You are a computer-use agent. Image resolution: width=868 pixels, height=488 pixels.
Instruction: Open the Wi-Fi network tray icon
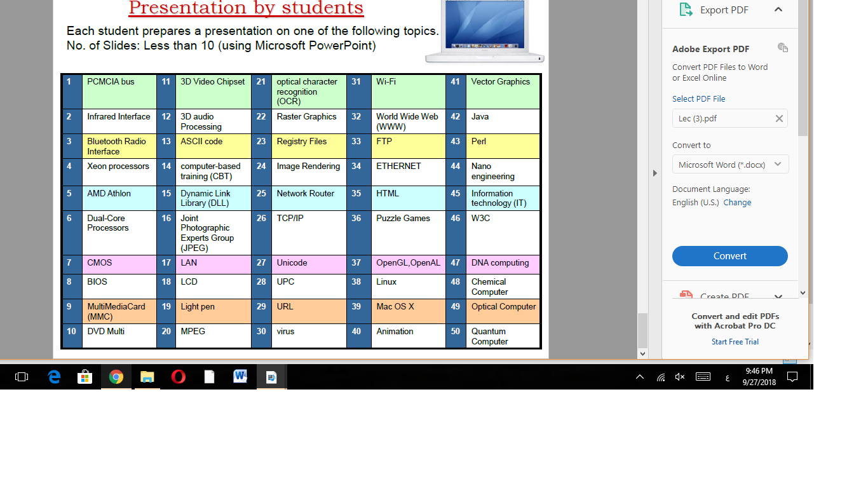click(661, 377)
